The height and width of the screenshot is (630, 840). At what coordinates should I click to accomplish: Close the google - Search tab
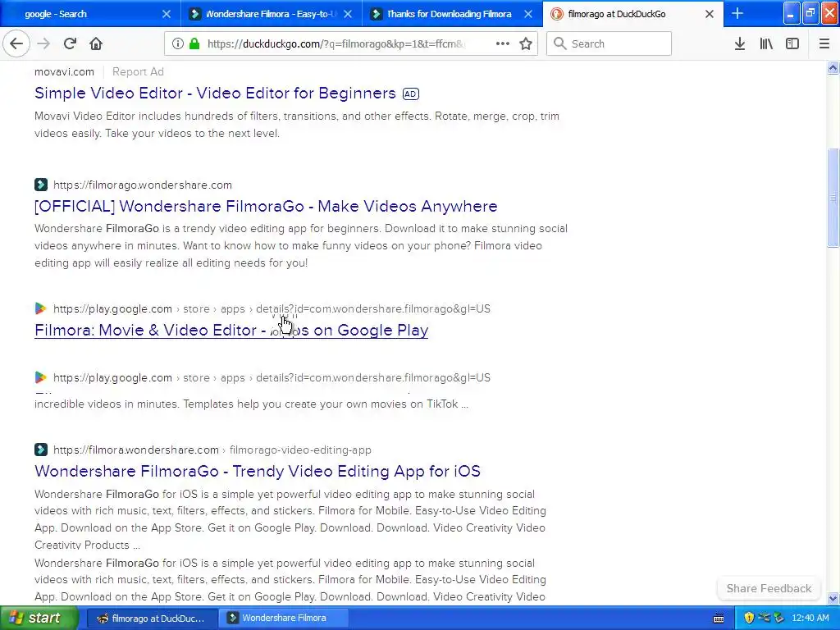tap(167, 14)
